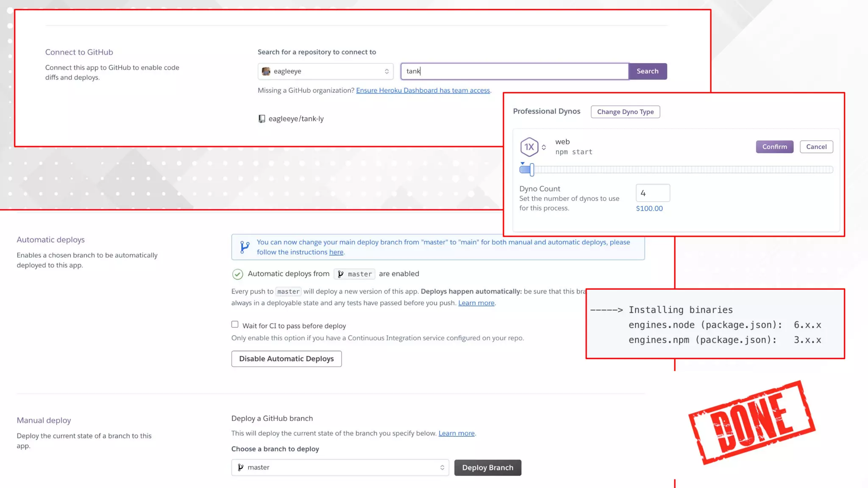Click the eagleeye avatar icon
This screenshot has width=868, height=488.
tap(266, 71)
